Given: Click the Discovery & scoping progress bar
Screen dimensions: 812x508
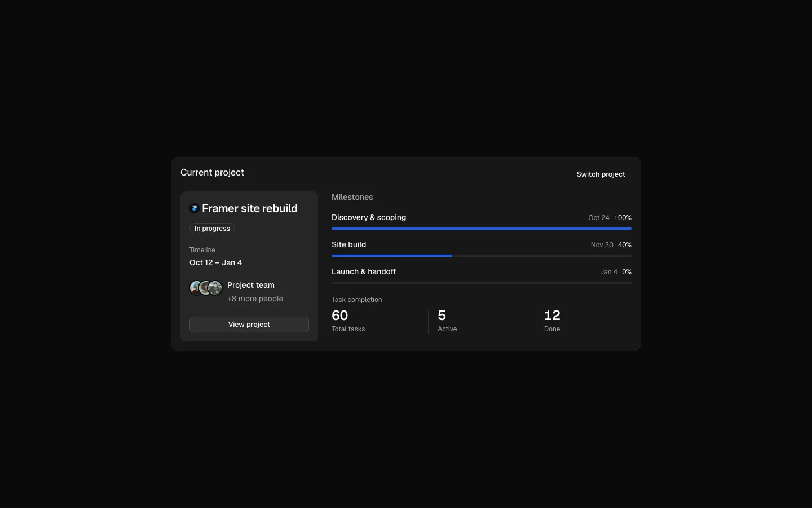Looking at the screenshot, I should pos(482,229).
